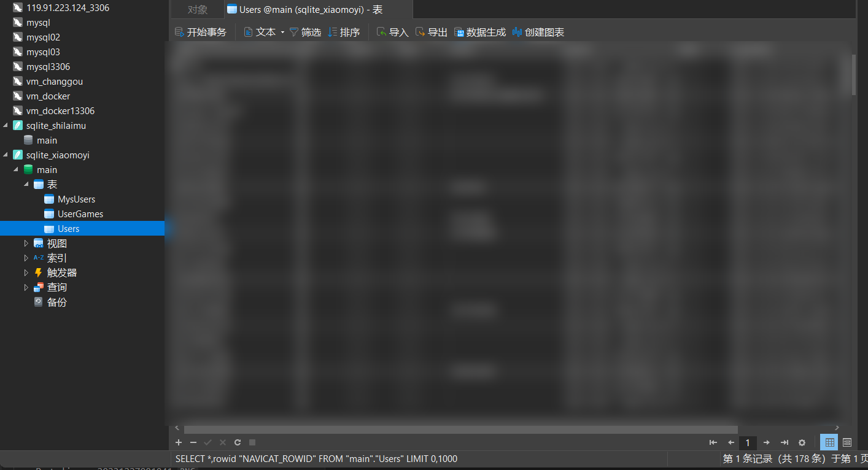Click Import (导入) in the toolbar
The width and height of the screenshot is (868, 470).
[392, 33]
